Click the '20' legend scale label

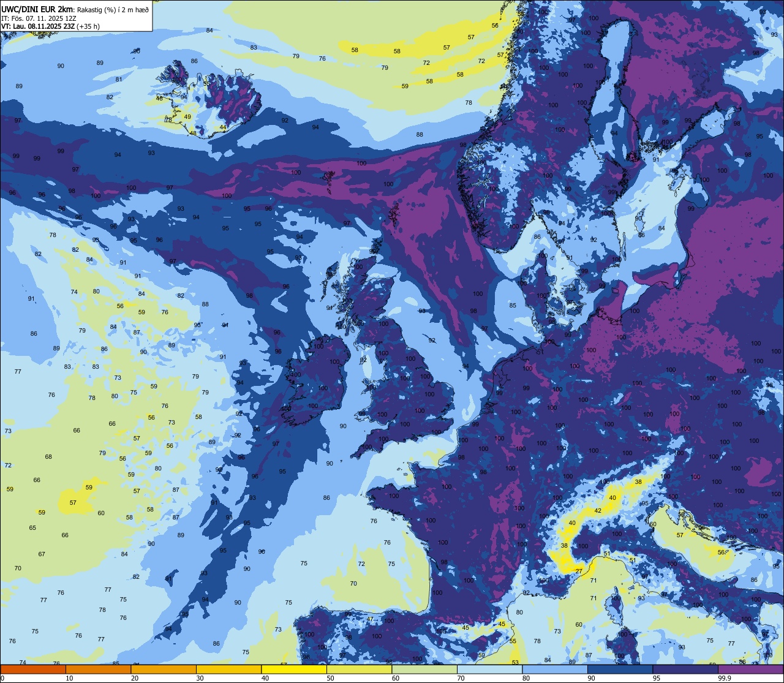click(x=135, y=678)
